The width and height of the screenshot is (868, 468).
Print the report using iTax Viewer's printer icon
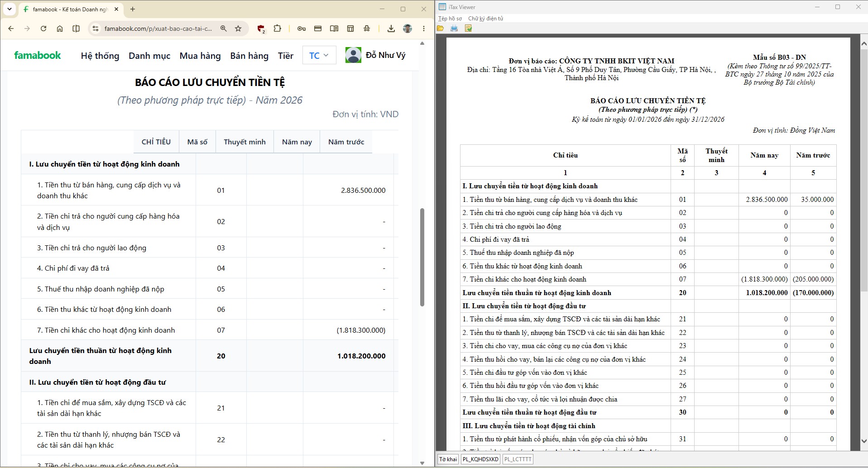[454, 29]
